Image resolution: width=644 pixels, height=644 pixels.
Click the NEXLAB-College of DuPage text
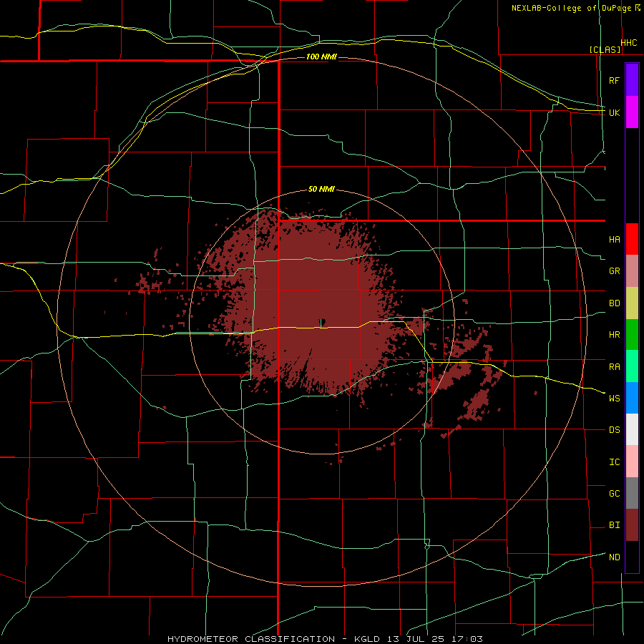pos(572,8)
